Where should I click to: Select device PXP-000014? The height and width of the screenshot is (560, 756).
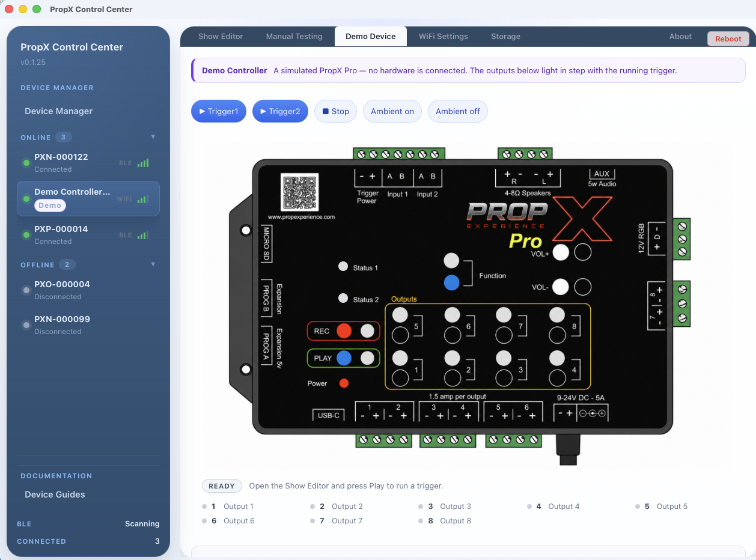[88, 234]
